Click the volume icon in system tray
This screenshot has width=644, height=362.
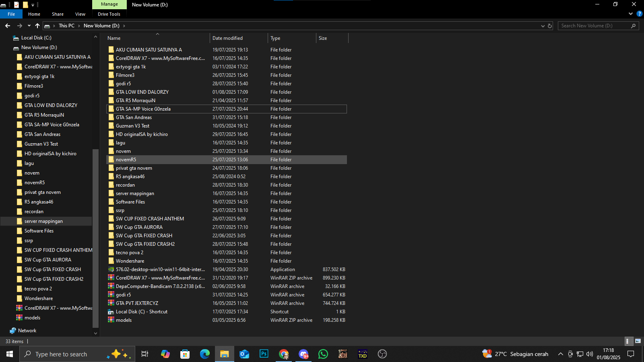pyautogui.click(x=590, y=354)
